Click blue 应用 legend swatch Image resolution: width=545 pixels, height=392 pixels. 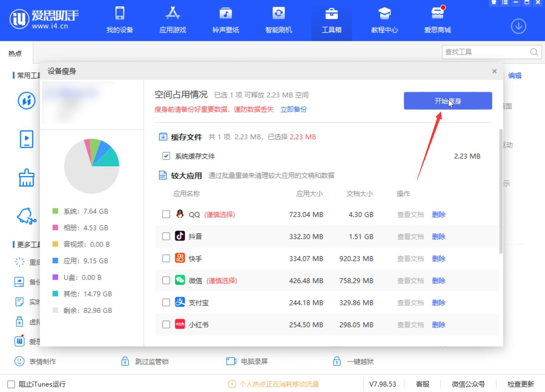[55, 260]
